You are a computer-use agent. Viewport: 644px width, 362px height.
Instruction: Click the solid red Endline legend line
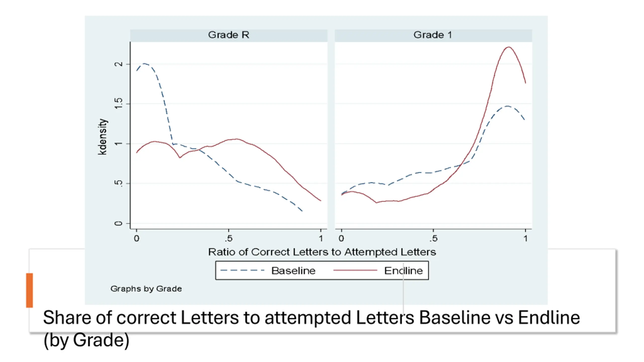355,270
